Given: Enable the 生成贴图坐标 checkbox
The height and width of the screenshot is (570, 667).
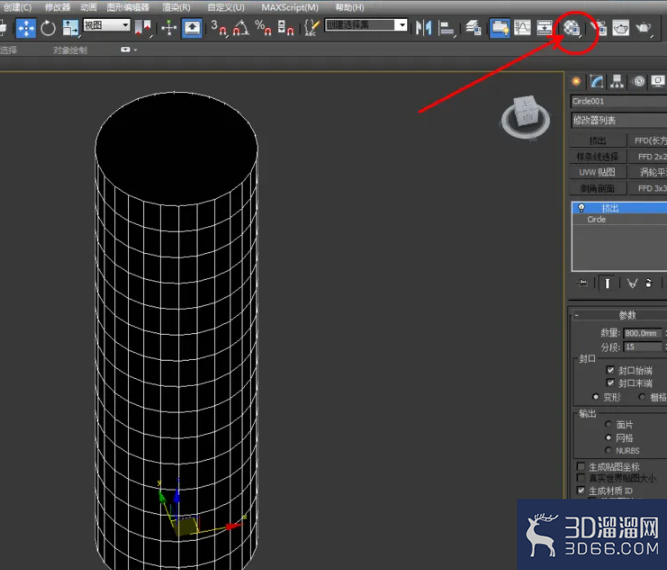Looking at the screenshot, I should (x=581, y=466).
